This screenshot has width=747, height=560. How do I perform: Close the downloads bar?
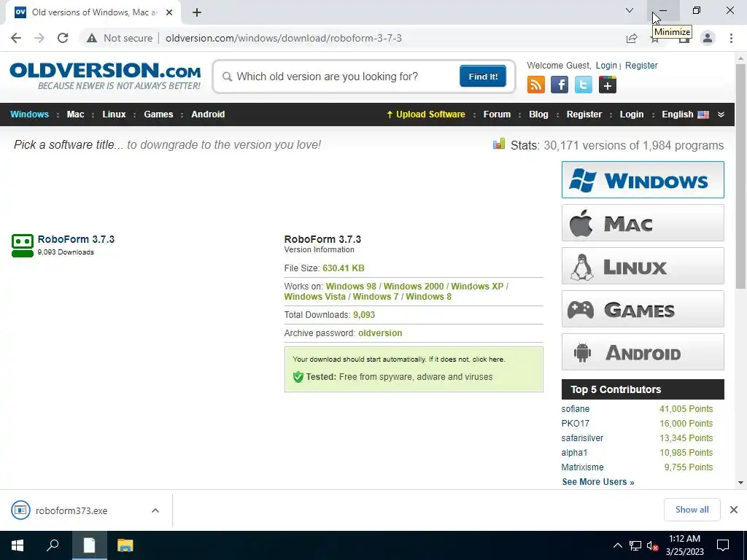tap(734, 510)
